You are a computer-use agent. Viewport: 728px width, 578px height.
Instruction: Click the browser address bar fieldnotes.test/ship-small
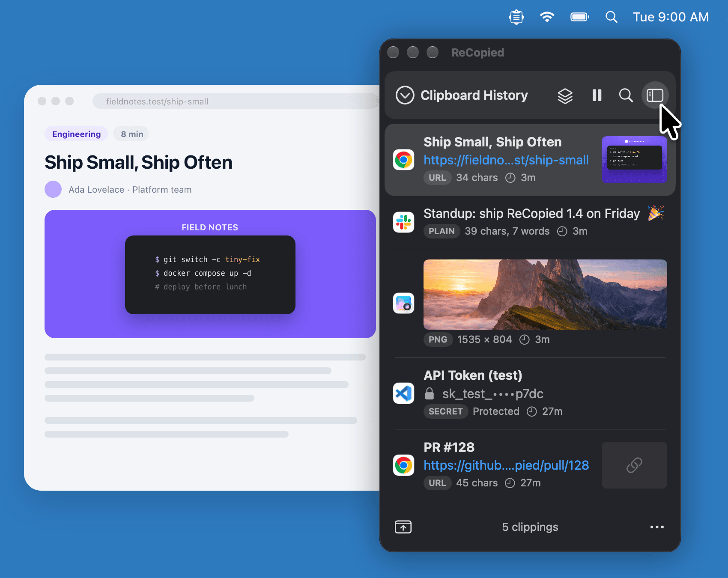click(236, 101)
